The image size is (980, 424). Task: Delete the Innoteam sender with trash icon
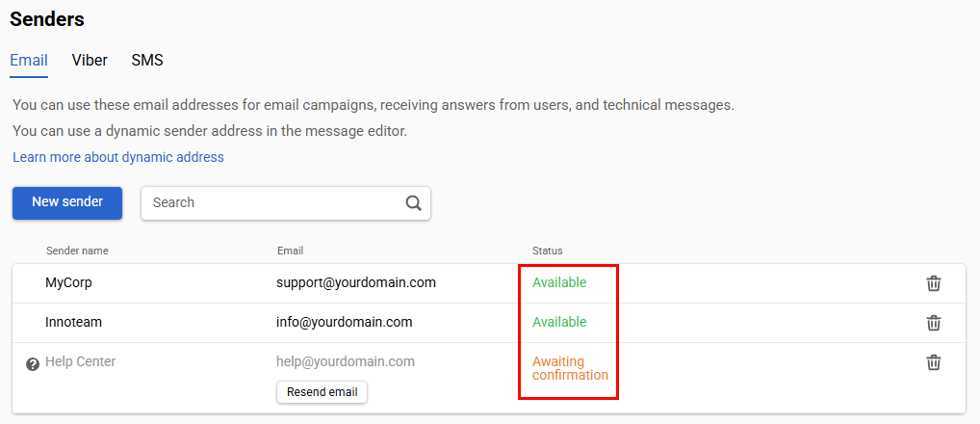pos(933,323)
